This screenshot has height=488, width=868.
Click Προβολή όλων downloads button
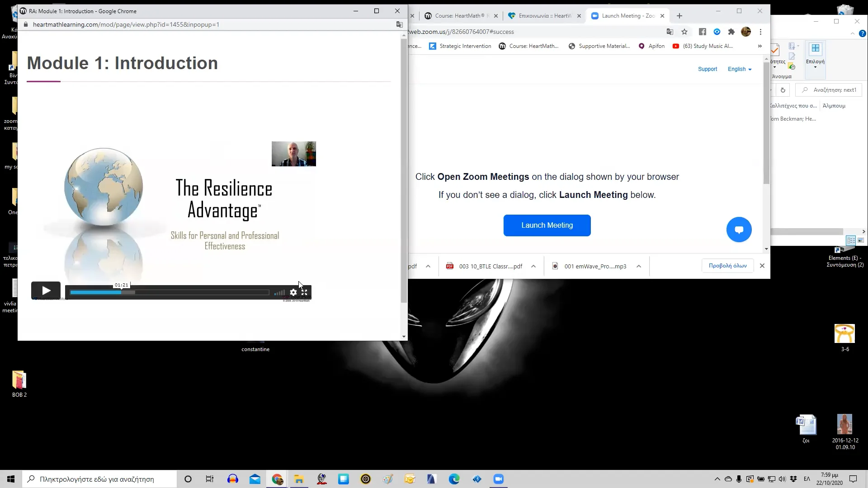[727, 266]
